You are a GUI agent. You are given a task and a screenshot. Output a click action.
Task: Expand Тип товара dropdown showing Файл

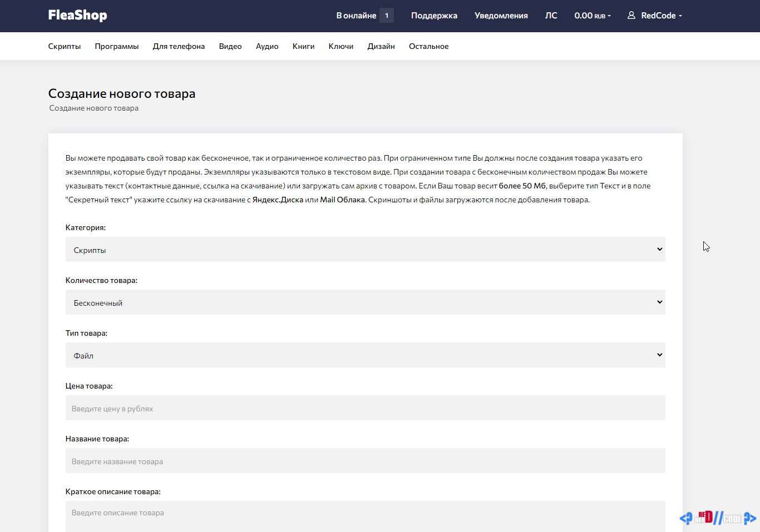coord(366,355)
